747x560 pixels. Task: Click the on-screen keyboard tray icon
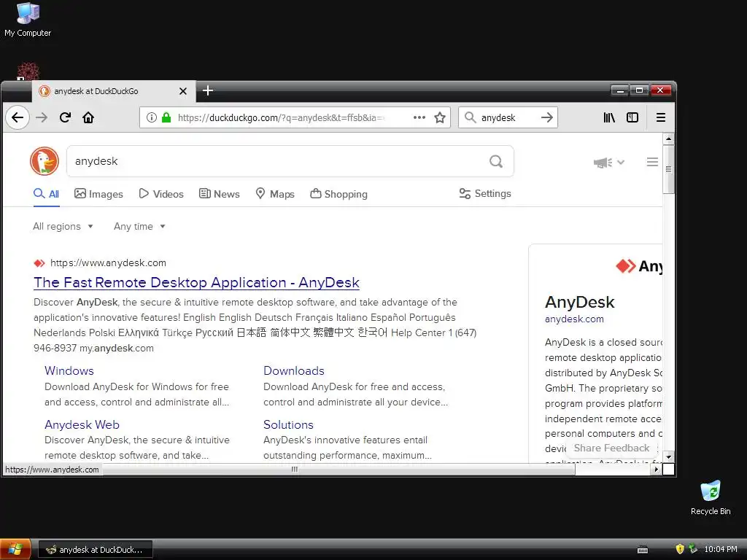tap(643, 550)
